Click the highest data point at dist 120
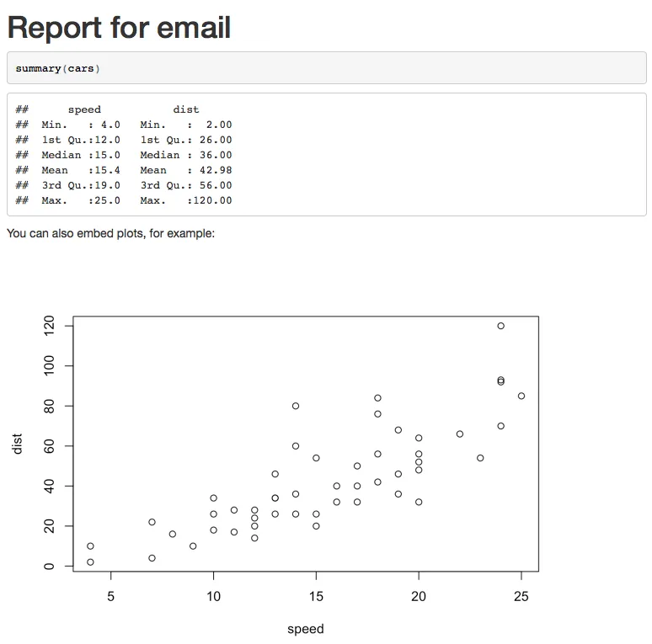The height and width of the screenshot is (644, 652). [x=500, y=326]
